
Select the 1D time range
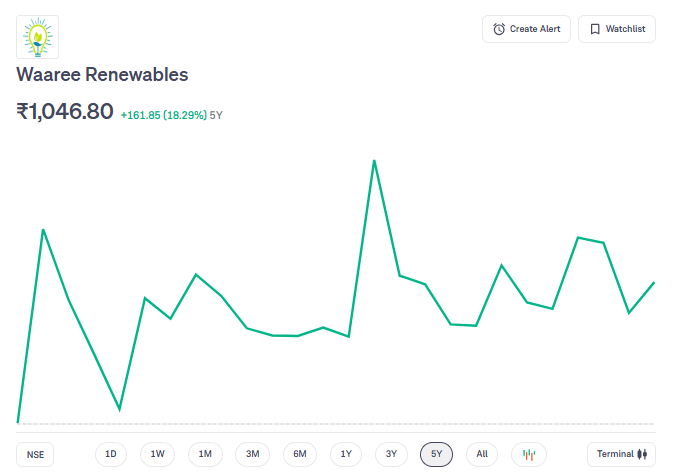coord(111,454)
